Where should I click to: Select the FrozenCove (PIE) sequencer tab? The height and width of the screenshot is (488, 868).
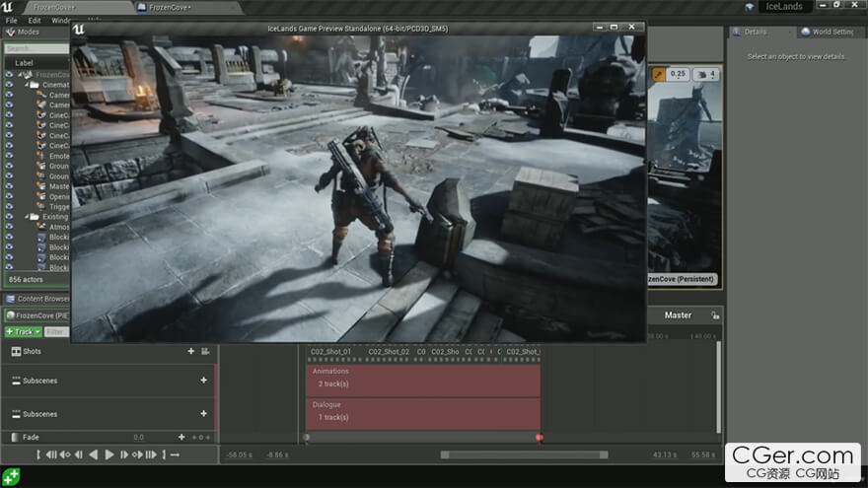point(36,315)
